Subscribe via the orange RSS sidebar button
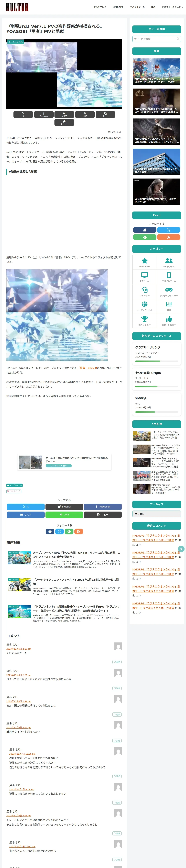 click(x=168, y=237)
